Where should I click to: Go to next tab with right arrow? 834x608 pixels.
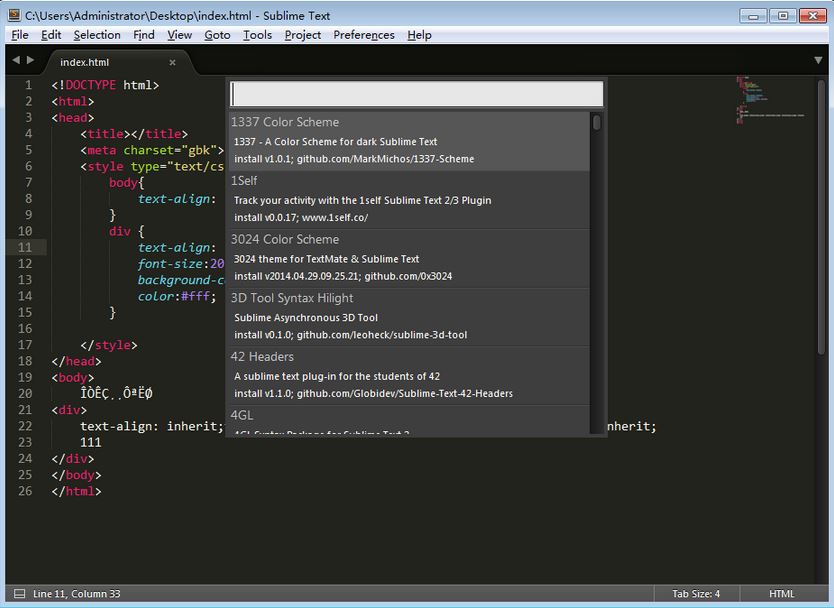click(x=30, y=60)
